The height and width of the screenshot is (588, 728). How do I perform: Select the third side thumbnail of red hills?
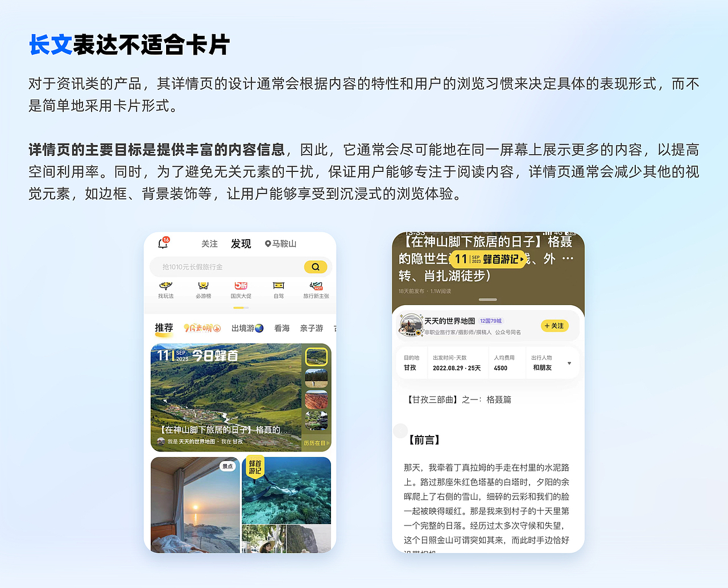click(x=316, y=400)
